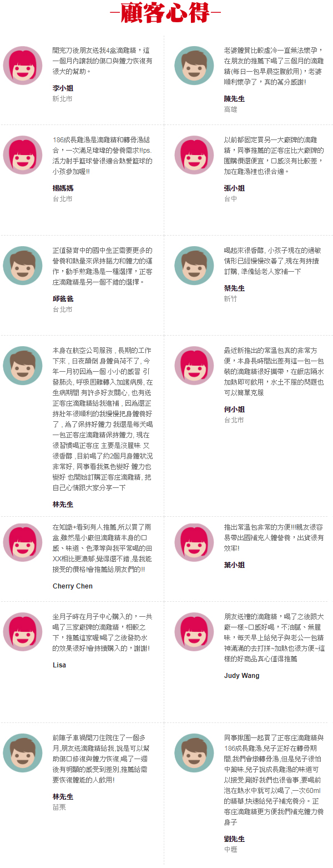The image size is (333, 868).
Task: Click the avatar beside 葉小姐's review
Action: click(194, 543)
